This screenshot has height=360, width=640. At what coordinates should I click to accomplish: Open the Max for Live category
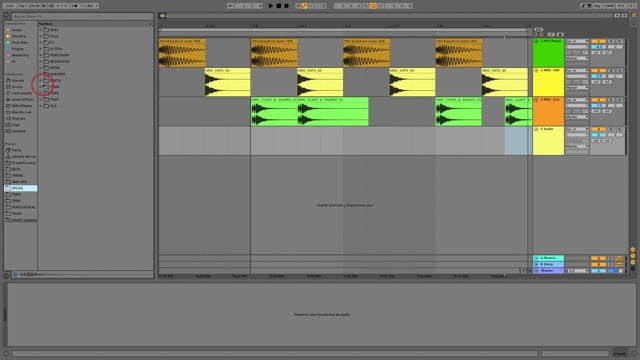coord(19,112)
